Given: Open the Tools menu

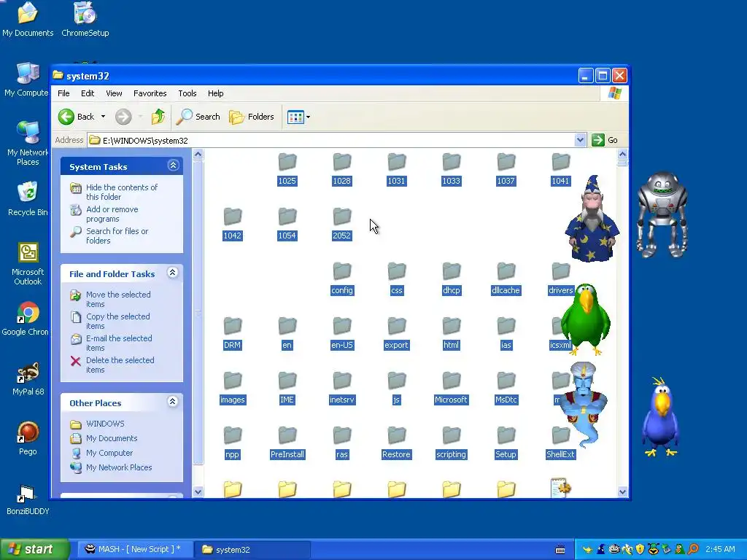Looking at the screenshot, I should coord(187,93).
